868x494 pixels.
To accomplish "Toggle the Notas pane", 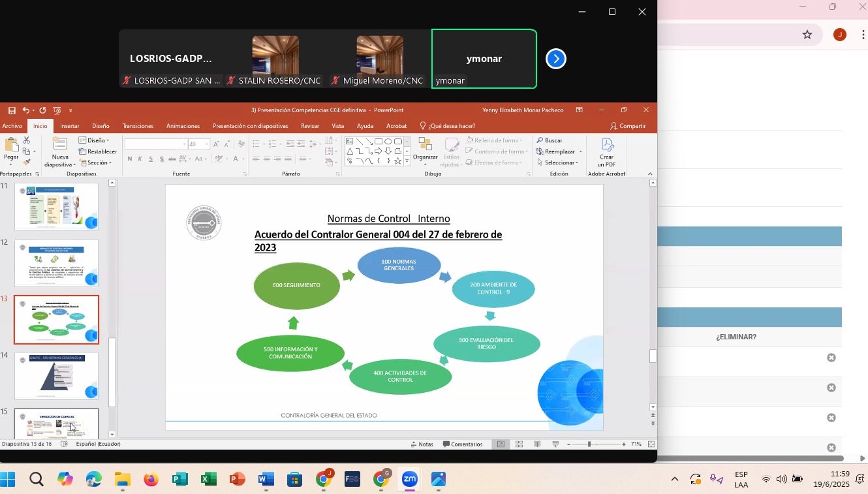I will click(x=422, y=444).
